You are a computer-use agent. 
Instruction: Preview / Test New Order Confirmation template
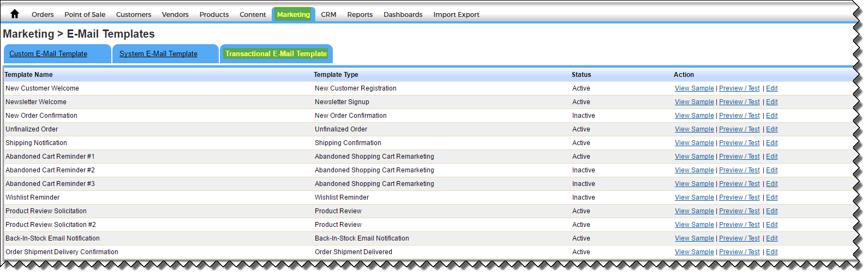[739, 116]
